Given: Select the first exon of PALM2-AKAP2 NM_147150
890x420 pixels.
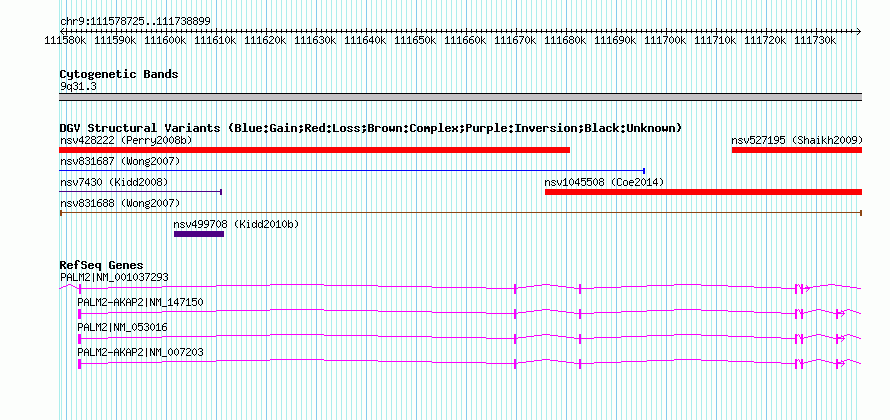Looking at the screenshot, I should [79, 313].
